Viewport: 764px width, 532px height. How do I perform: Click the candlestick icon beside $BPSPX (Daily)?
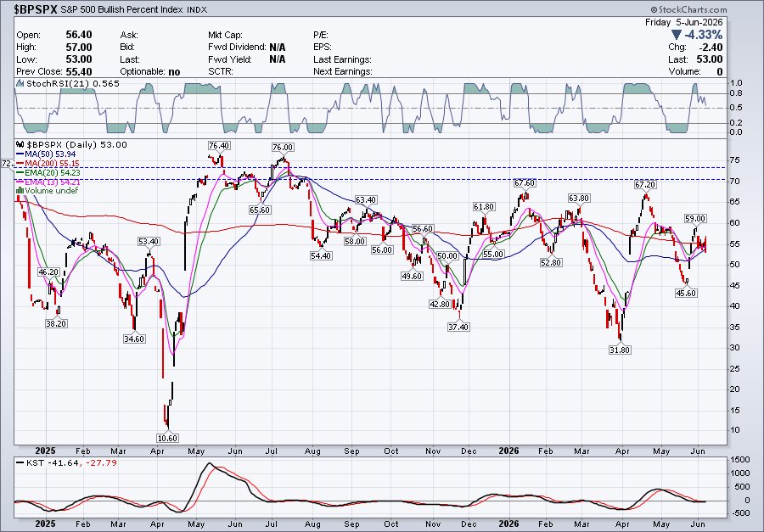20,145
